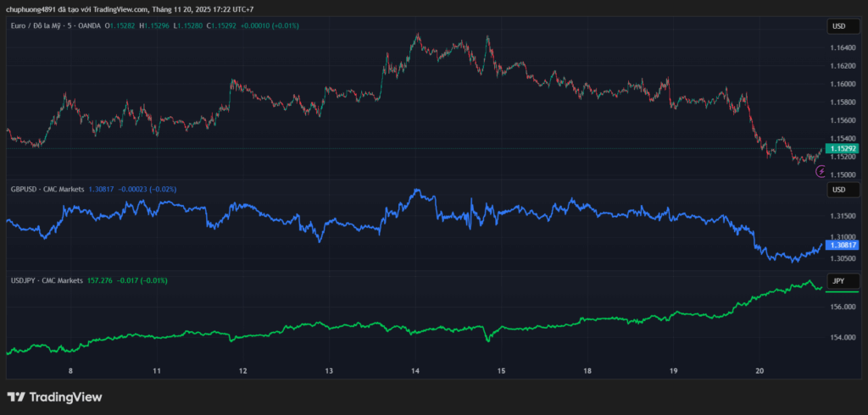Select the GBPUSD CMC Markets legend title
868x415 pixels.
47,190
